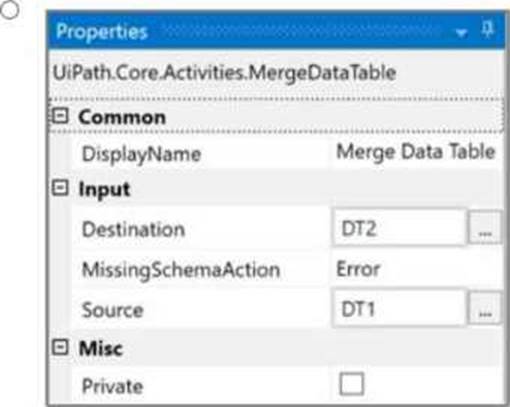
Task: Open expression editor for Destination
Action: (x=485, y=228)
